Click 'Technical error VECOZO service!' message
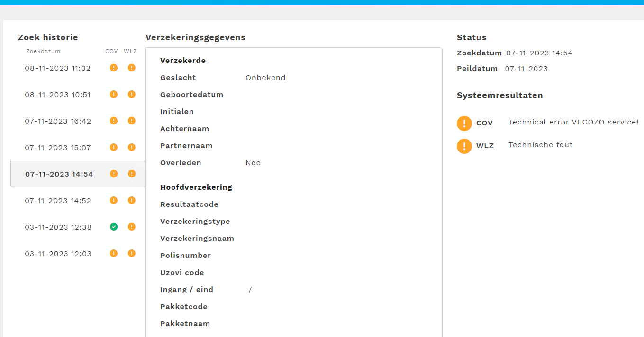644x337 pixels. click(x=573, y=122)
